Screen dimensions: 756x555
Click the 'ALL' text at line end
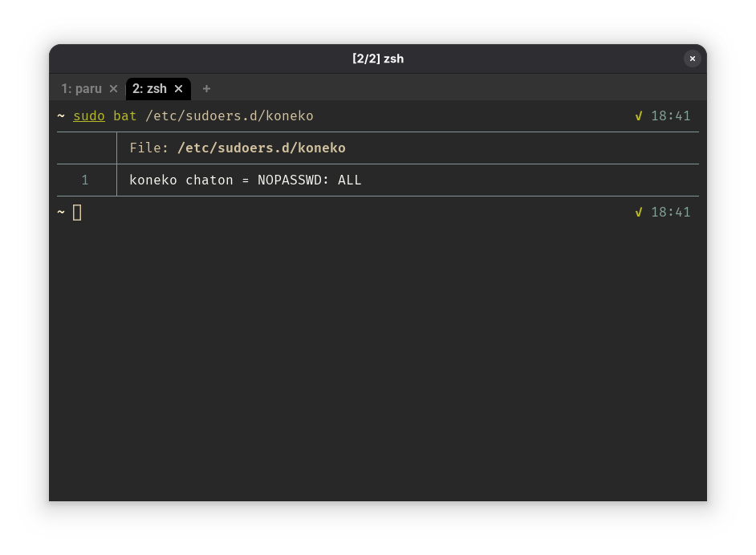[350, 180]
